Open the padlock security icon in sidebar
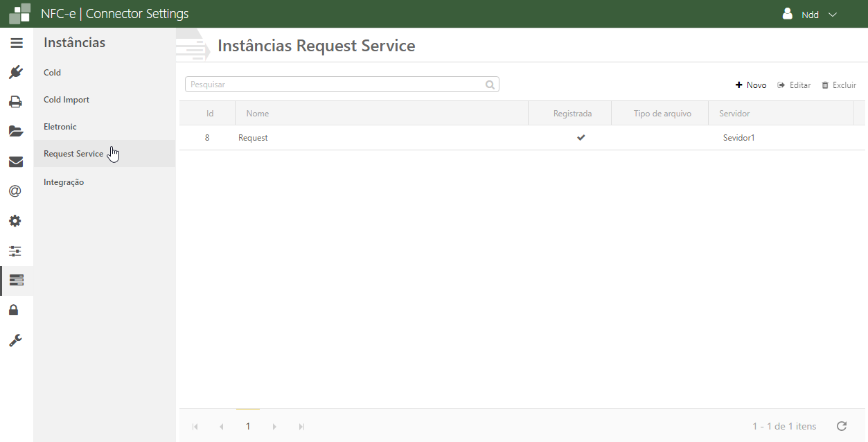868x442 pixels. click(x=14, y=310)
